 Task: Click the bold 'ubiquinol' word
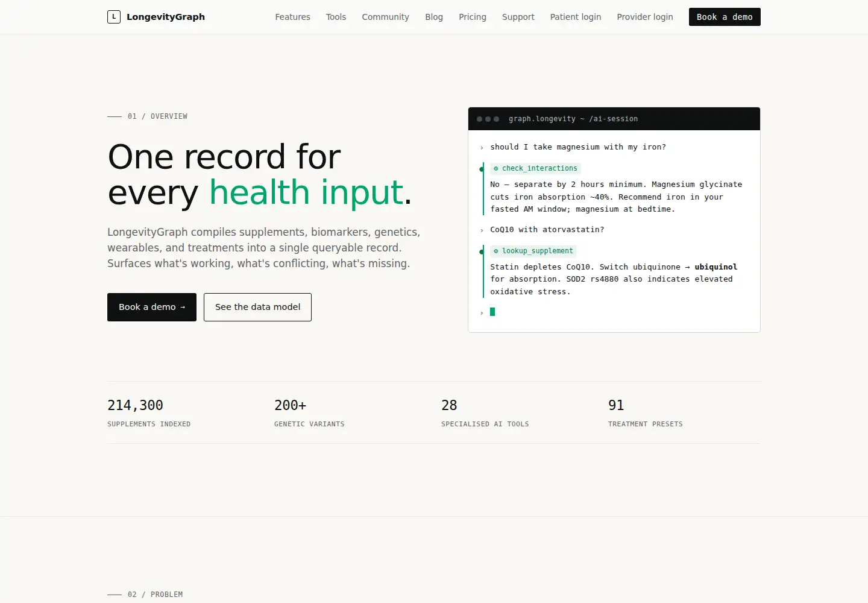tap(715, 267)
